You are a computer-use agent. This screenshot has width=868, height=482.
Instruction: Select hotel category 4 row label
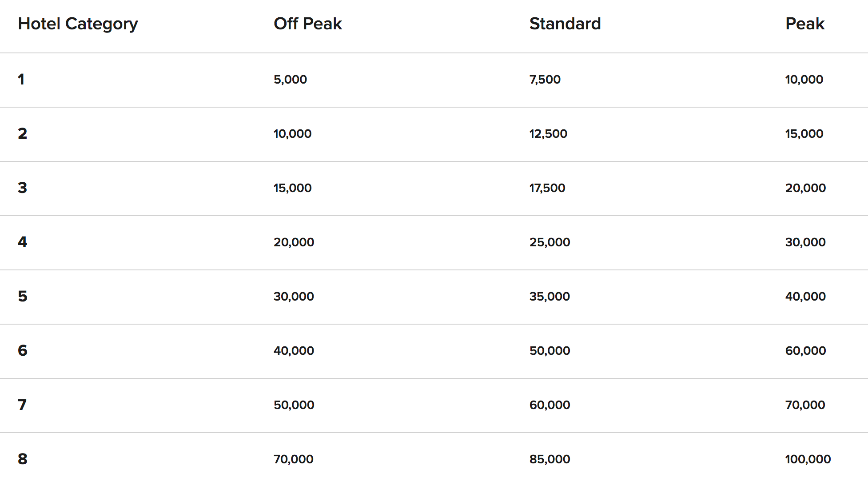[22, 242]
